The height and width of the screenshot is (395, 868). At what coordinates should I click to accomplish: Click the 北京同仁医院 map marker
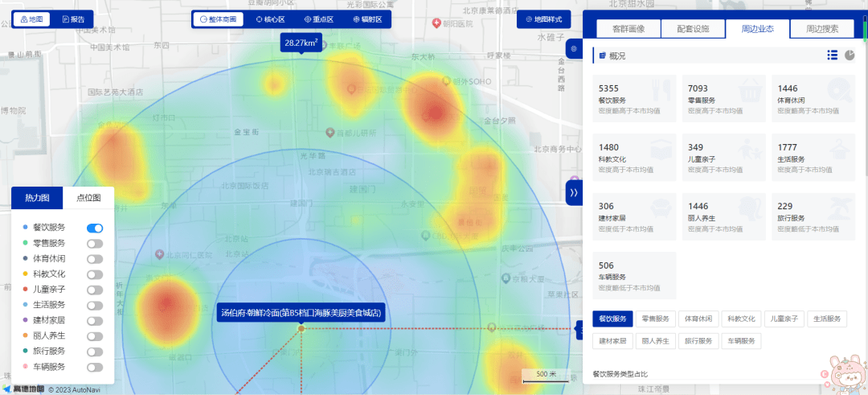(x=159, y=255)
